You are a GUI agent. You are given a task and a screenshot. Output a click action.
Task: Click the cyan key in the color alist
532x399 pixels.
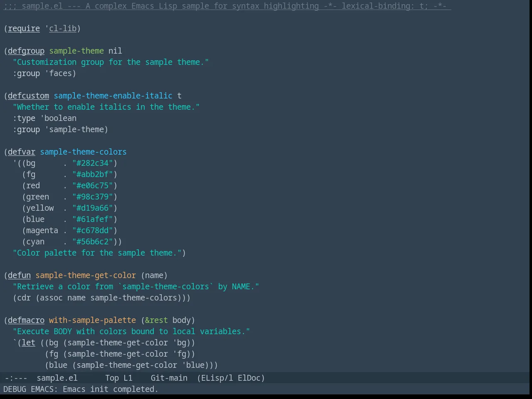(x=35, y=241)
